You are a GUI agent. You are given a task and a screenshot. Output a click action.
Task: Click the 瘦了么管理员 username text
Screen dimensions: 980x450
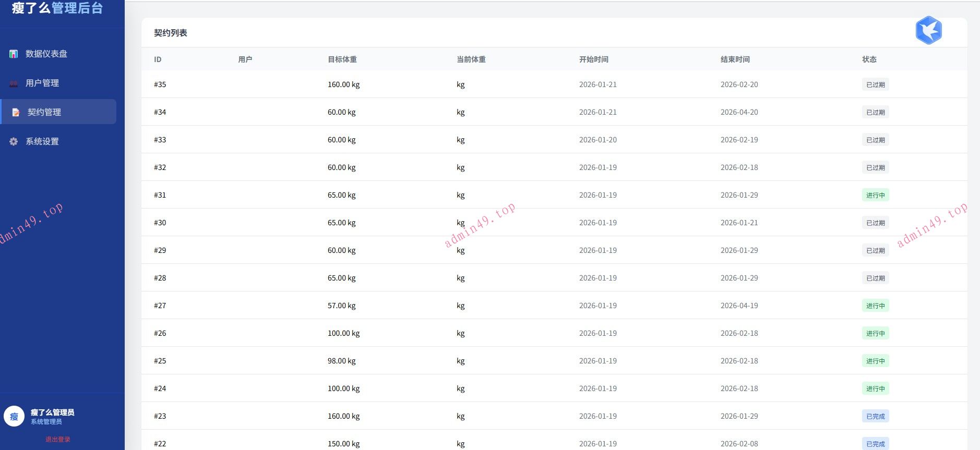coord(52,412)
